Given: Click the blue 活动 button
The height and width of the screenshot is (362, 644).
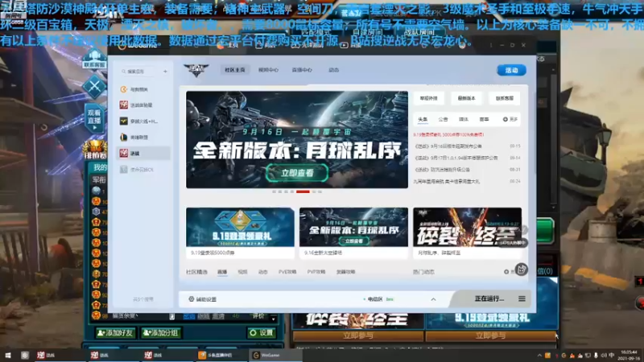Looking at the screenshot, I should click(x=511, y=70).
